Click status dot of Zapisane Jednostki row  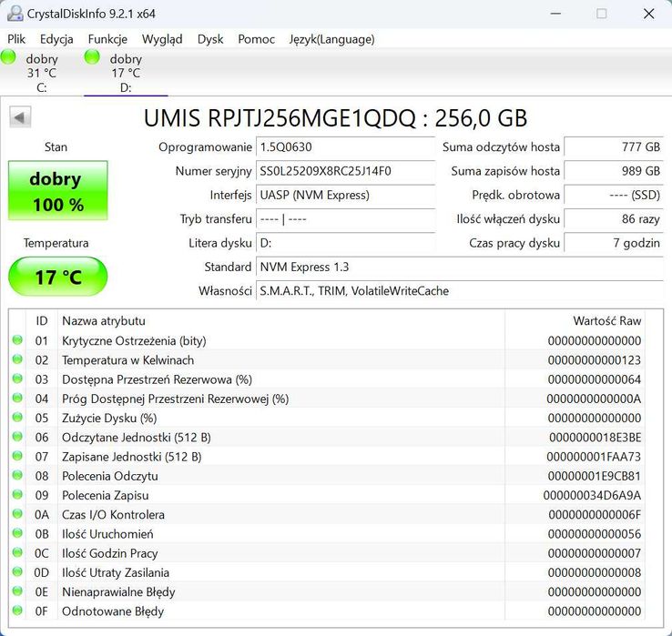click(x=17, y=456)
